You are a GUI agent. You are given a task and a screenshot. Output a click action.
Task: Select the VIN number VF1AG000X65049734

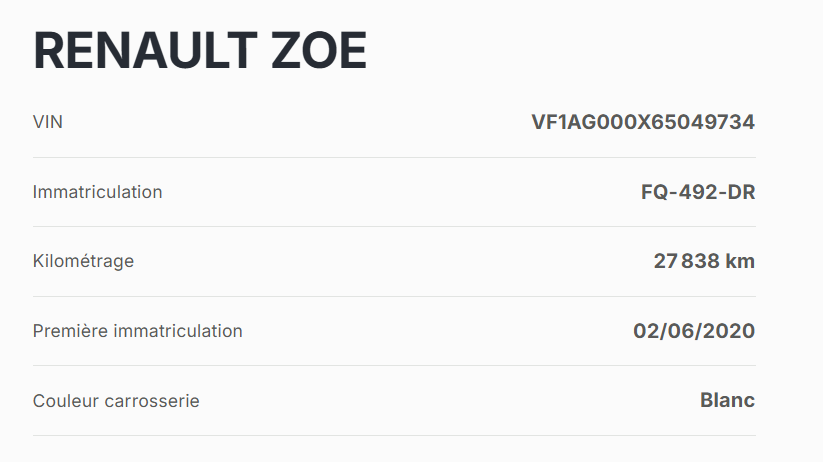click(x=643, y=122)
